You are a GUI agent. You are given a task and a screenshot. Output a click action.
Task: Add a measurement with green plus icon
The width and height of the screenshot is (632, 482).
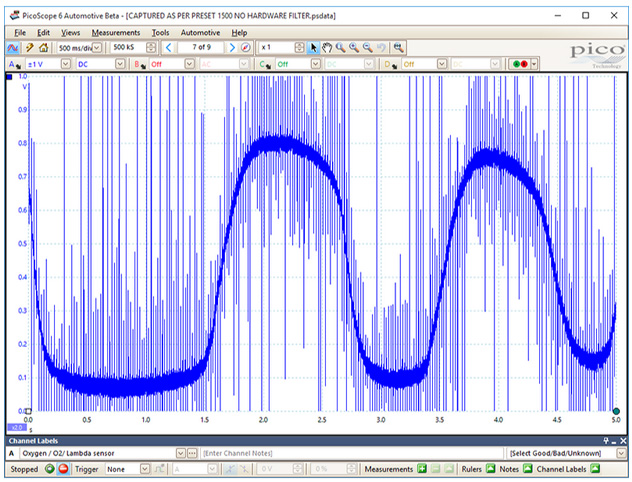[x=422, y=469]
